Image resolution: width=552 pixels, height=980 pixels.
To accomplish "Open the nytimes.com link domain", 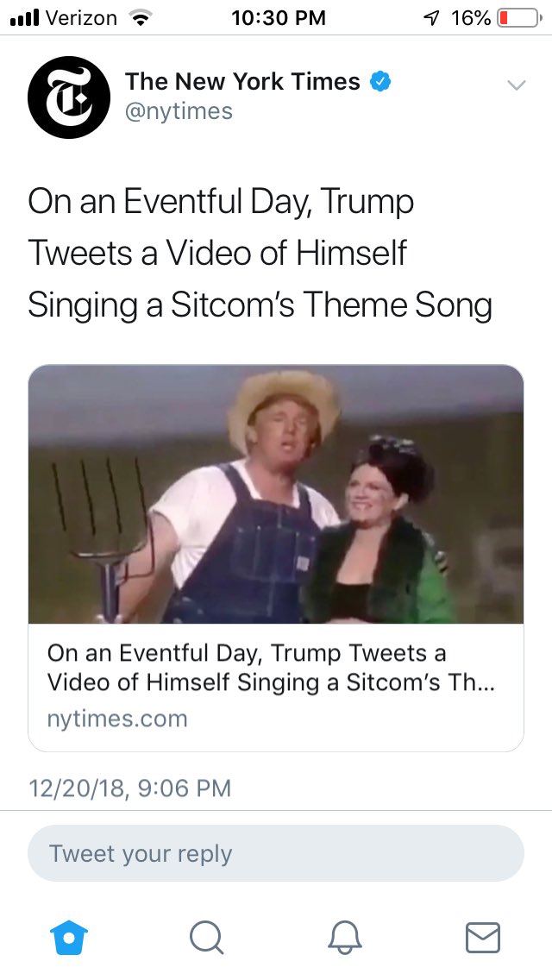I will tap(117, 719).
